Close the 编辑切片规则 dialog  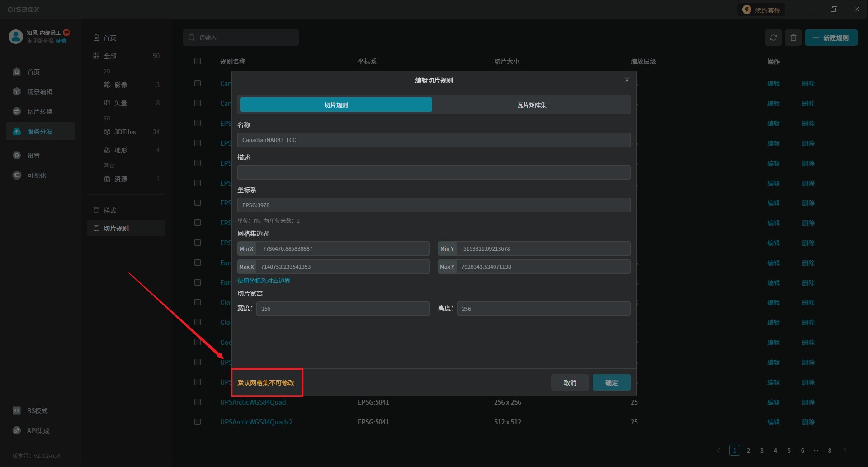point(627,80)
